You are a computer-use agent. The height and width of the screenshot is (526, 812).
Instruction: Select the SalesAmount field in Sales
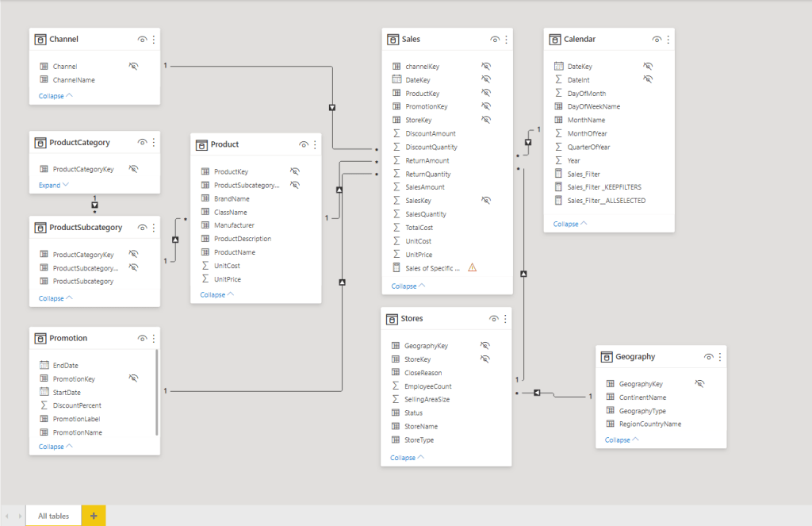[425, 187]
